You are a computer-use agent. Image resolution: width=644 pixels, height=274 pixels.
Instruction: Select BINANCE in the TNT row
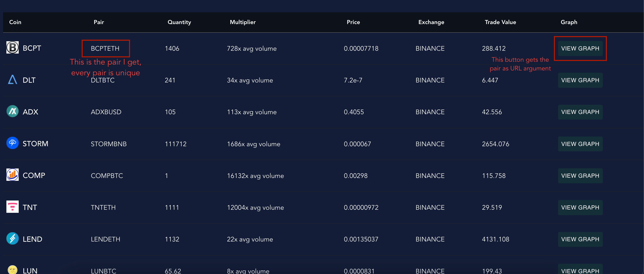(430, 207)
